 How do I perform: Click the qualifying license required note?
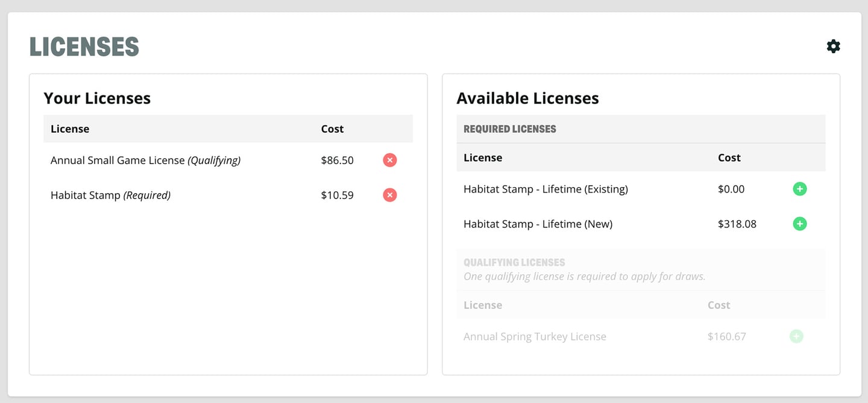(584, 276)
